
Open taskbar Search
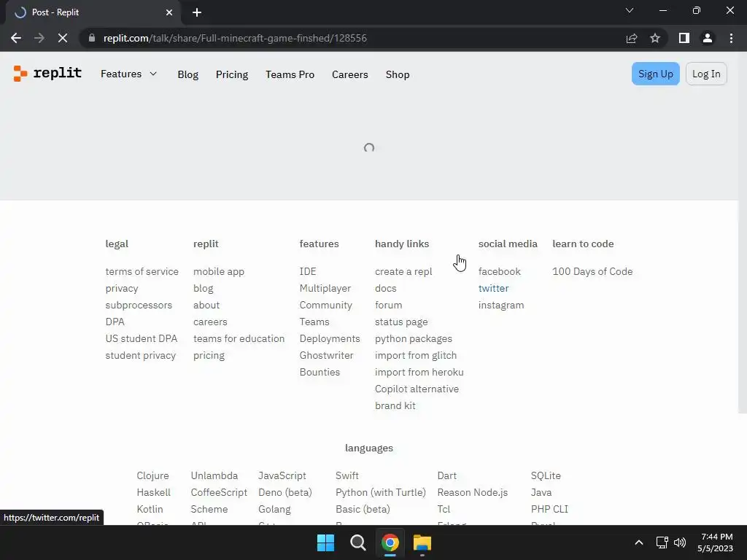(357, 542)
